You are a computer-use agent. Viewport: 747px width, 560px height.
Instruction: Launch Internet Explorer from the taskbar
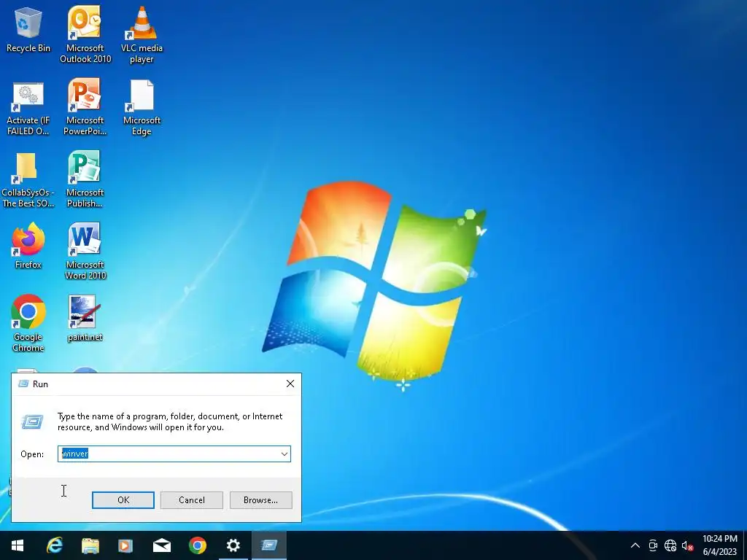coord(54,545)
